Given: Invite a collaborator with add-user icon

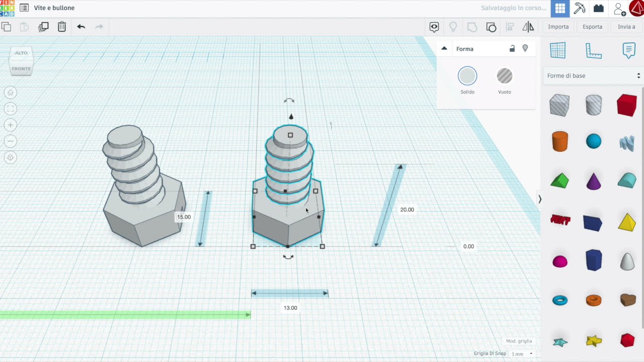Looking at the screenshot, I should (x=620, y=9).
